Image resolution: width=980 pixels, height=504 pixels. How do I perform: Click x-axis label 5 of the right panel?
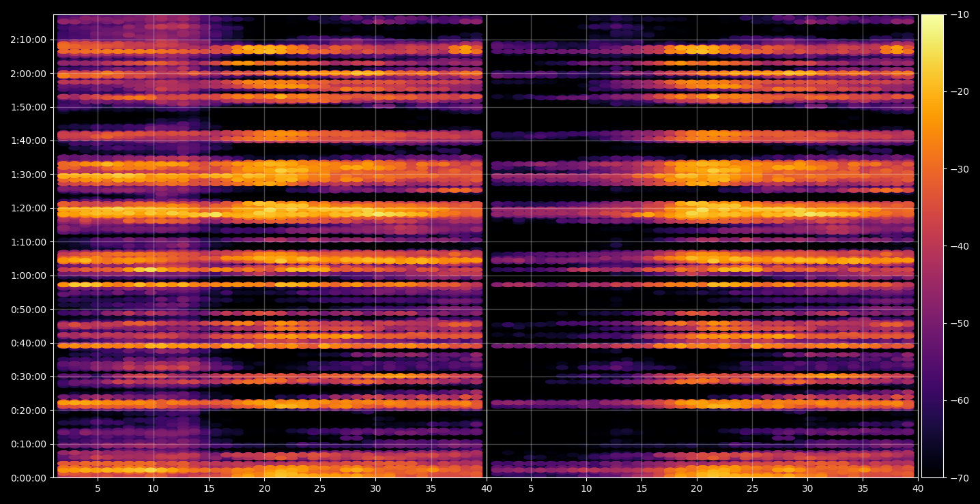point(531,488)
